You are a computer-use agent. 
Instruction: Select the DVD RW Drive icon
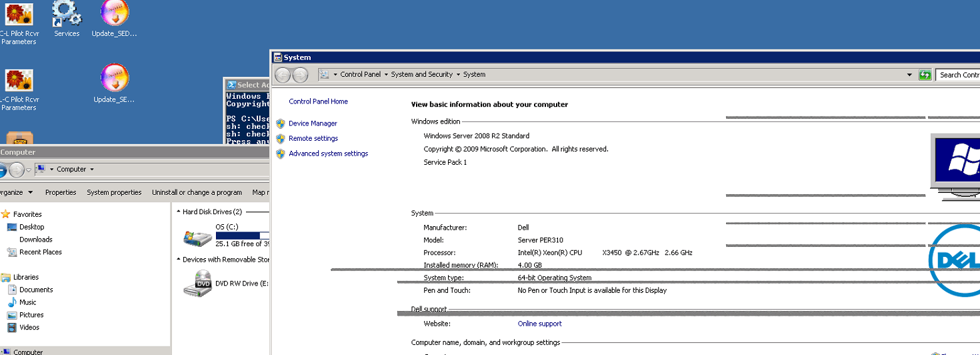(x=197, y=283)
